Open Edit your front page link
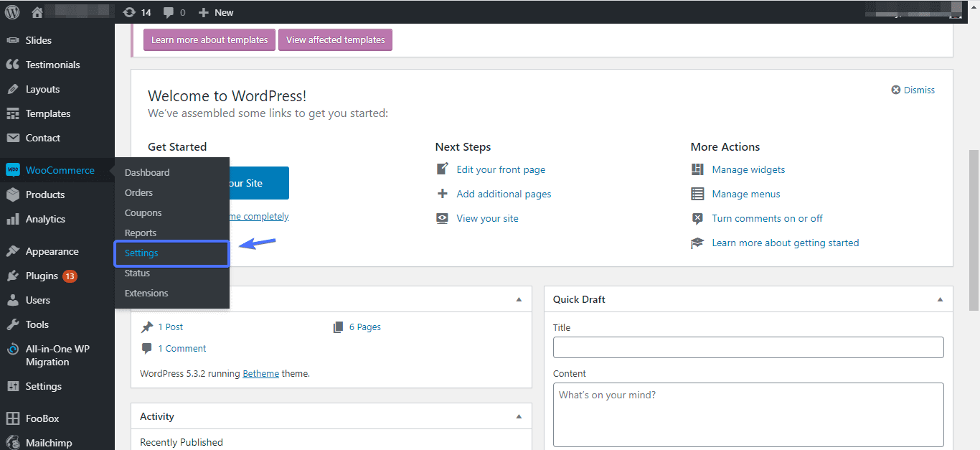The image size is (980, 450). click(501, 169)
